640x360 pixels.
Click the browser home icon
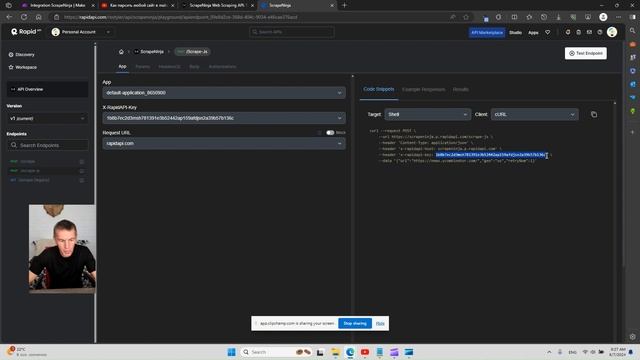point(38,17)
